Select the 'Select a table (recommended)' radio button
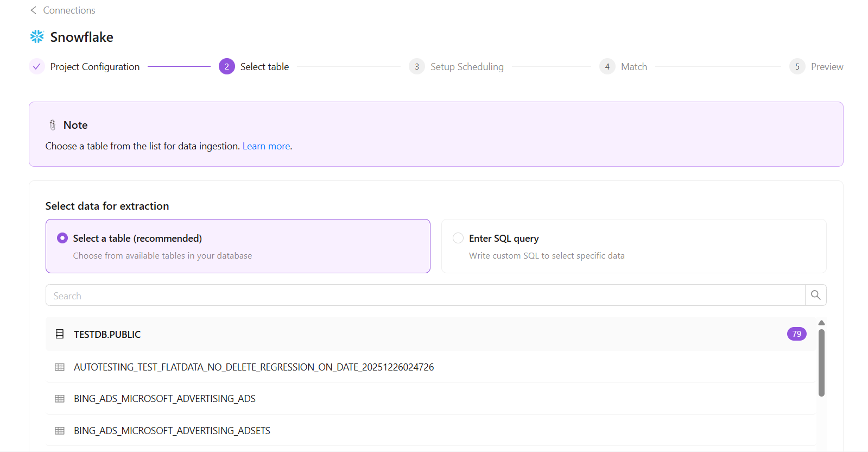868x452 pixels. pos(62,238)
